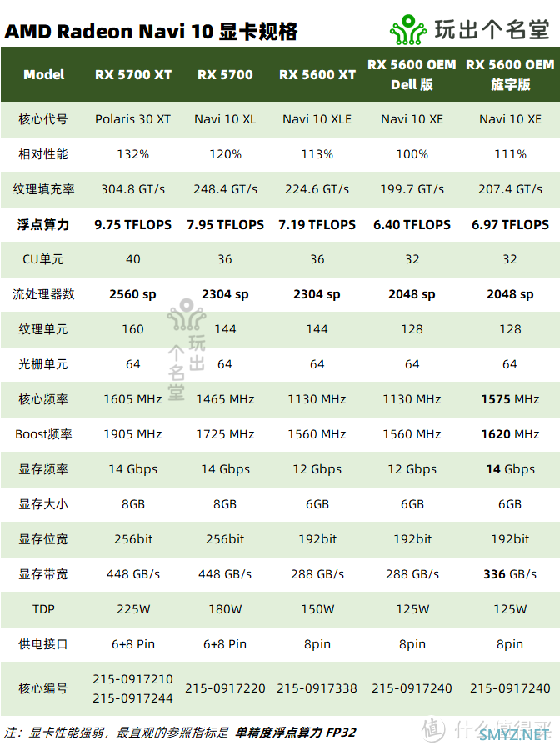Select 7.95 TFLOPS cell
The height and width of the screenshot is (751, 560).
225,224
